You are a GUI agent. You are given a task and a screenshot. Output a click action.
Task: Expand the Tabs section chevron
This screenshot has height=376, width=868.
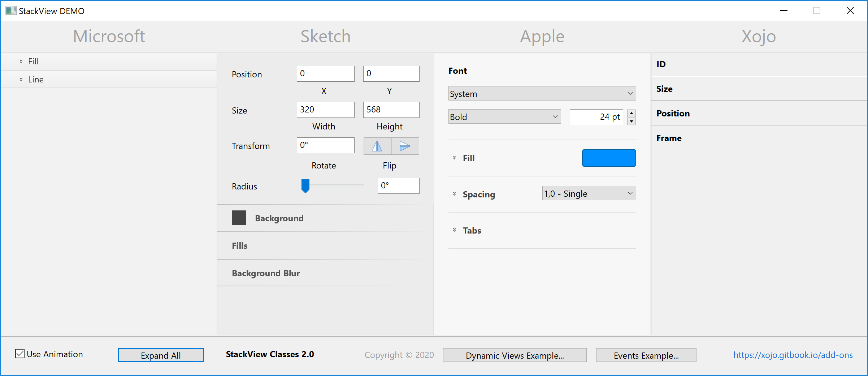click(454, 230)
